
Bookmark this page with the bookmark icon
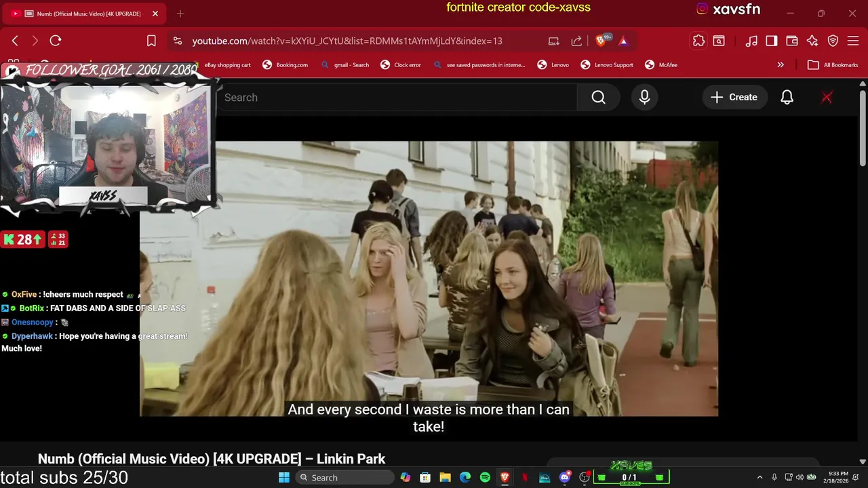point(151,41)
